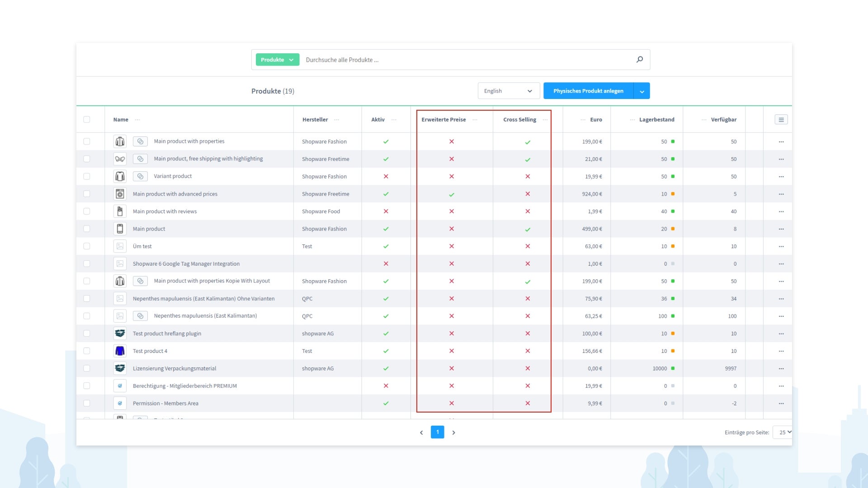Screen dimensions: 868x488
Task: Click the product thumbnail icon for 'Main product'
Action: pos(119,228)
